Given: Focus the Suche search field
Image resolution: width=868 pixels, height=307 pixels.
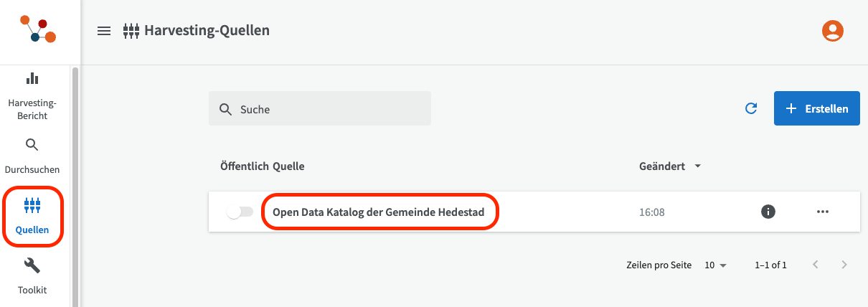Looking at the screenshot, I should point(330,109).
